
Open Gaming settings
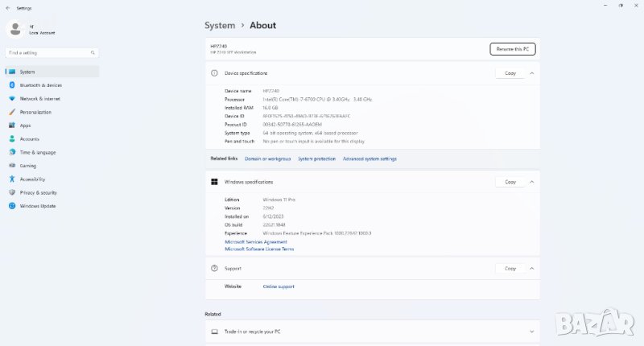point(28,166)
